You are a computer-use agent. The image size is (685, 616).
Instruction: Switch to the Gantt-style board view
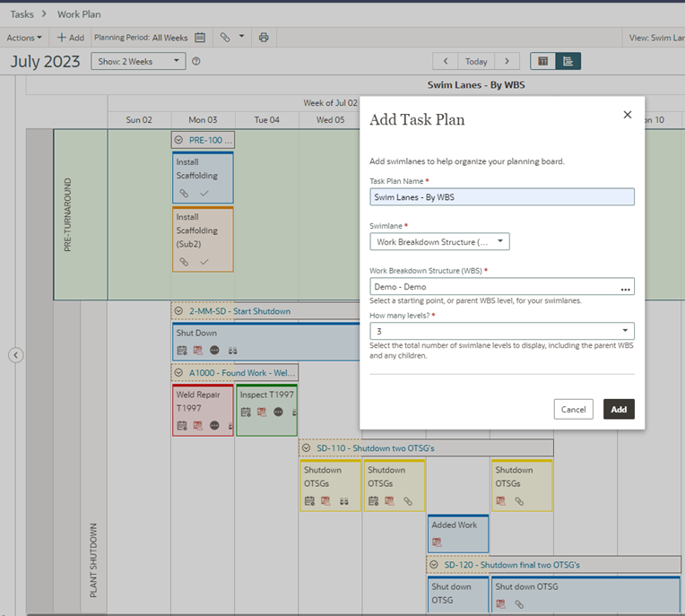[x=568, y=62]
